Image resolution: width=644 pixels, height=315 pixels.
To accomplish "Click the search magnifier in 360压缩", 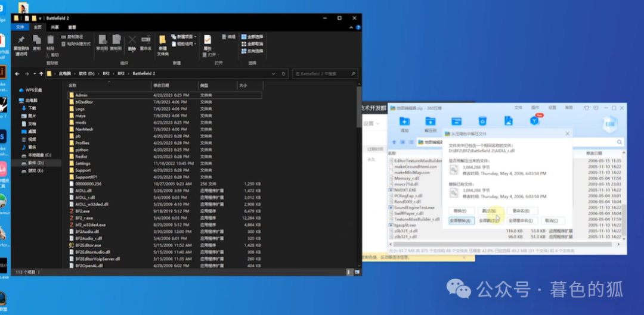I will (x=619, y=142).
